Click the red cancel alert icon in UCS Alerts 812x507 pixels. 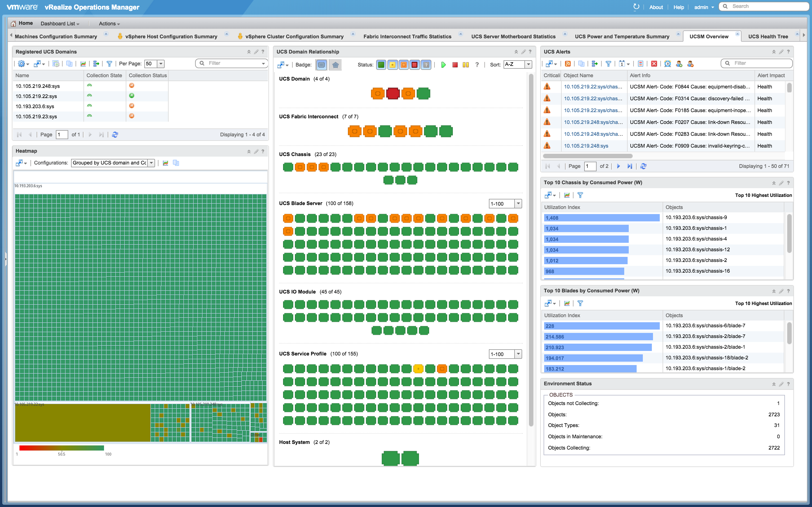[654, 64]
